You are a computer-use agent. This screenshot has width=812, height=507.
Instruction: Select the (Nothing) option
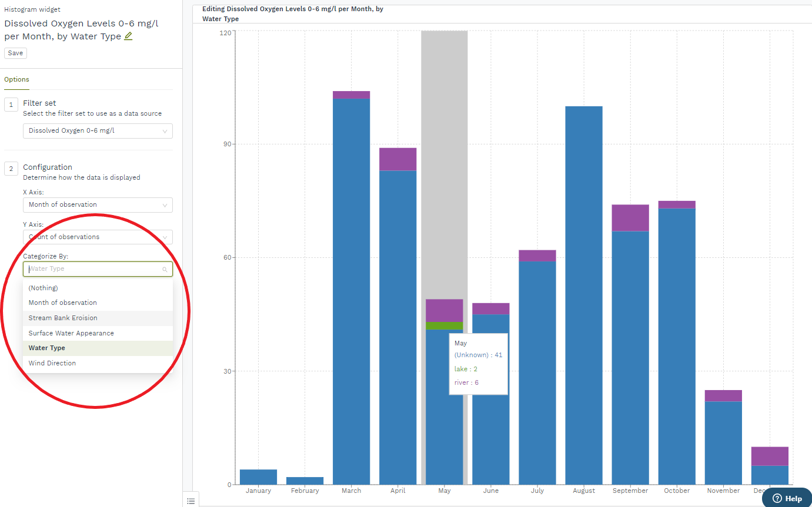(x=44, y=288)
